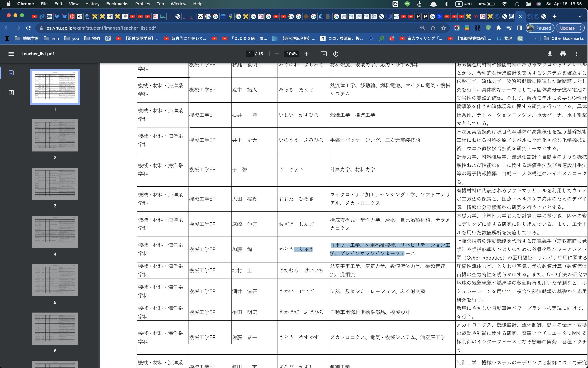588x368 pixels.
Task: Open the Chrome extensions puzzle icon
Action: pos(499,28)
